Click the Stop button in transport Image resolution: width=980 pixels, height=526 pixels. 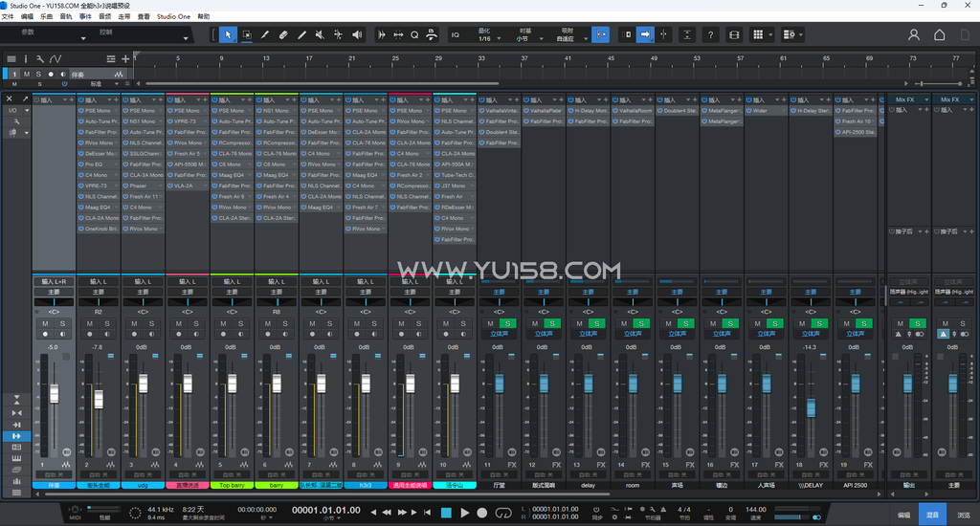[x=446, y=513]
